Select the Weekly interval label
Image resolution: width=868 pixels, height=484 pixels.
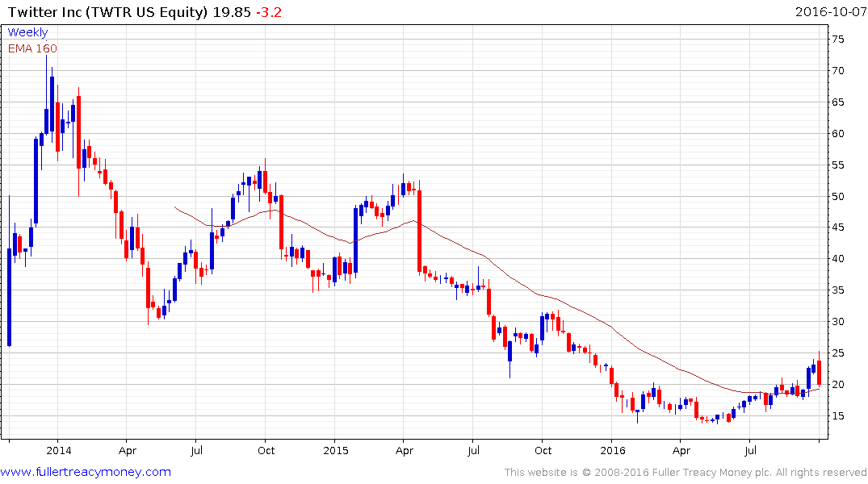tap(27, 32)
